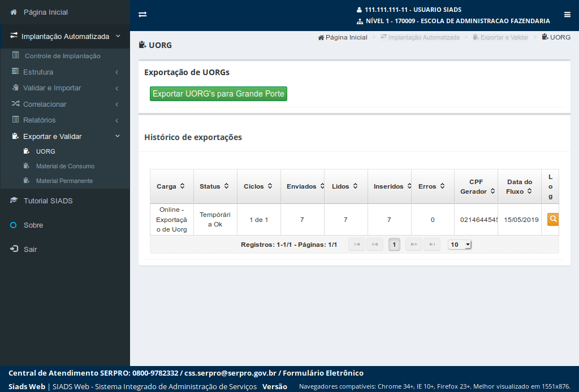The height and width of the screenshot is (392, 579).
Task: Sort table by Lidos column arrows
Action: click(355, 186)
